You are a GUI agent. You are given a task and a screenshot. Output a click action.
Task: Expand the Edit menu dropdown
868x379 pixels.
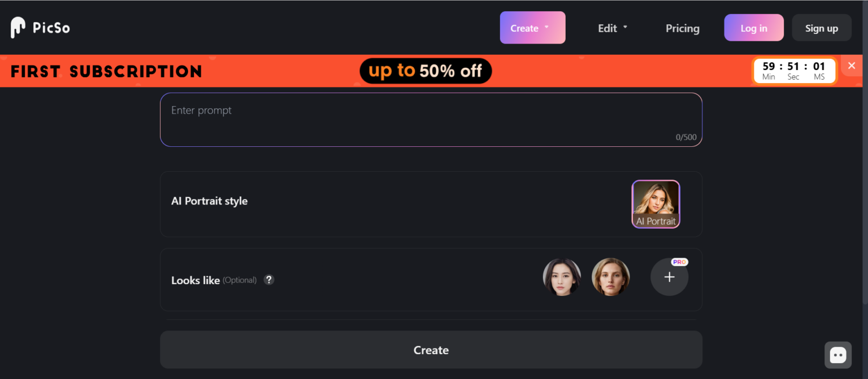point(613,28)
